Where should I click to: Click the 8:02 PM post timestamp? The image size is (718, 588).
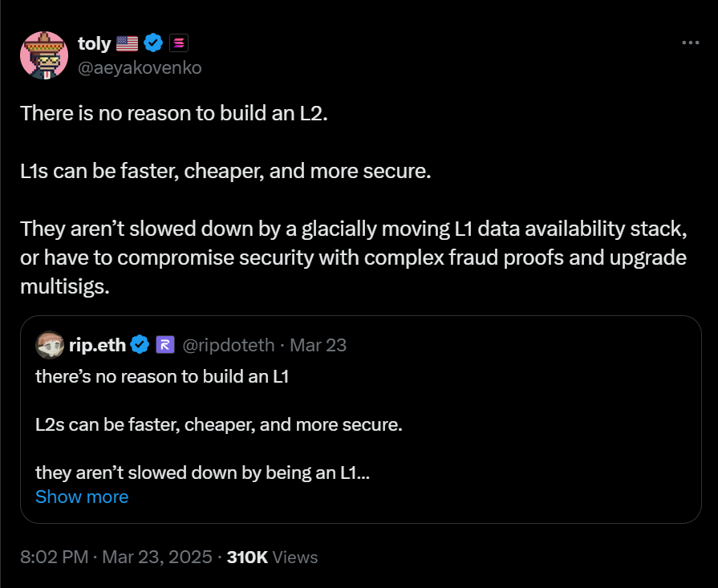(55, 557)
